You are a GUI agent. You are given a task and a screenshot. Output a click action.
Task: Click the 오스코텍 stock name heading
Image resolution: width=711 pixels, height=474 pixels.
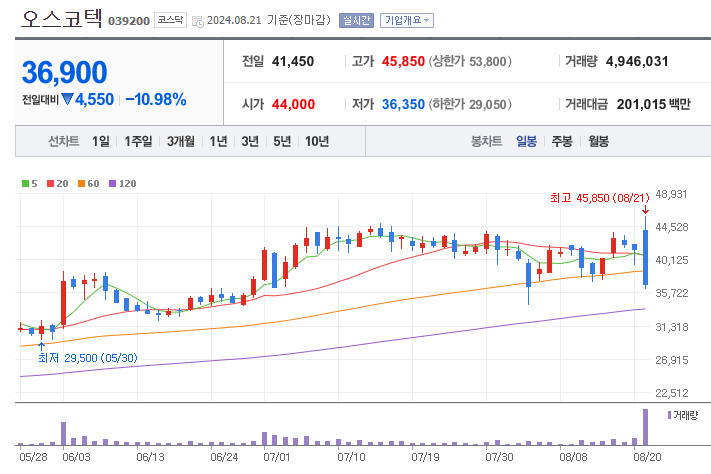61,19
